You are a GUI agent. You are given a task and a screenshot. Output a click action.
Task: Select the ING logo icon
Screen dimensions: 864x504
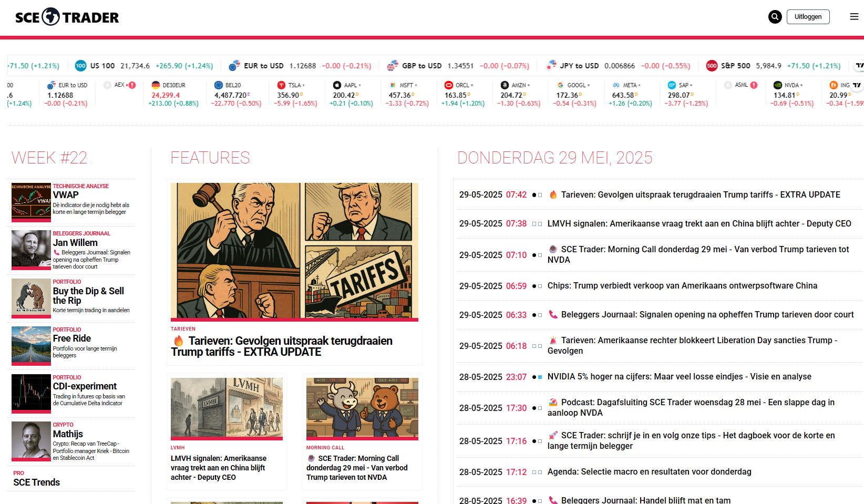coord(833,85)
